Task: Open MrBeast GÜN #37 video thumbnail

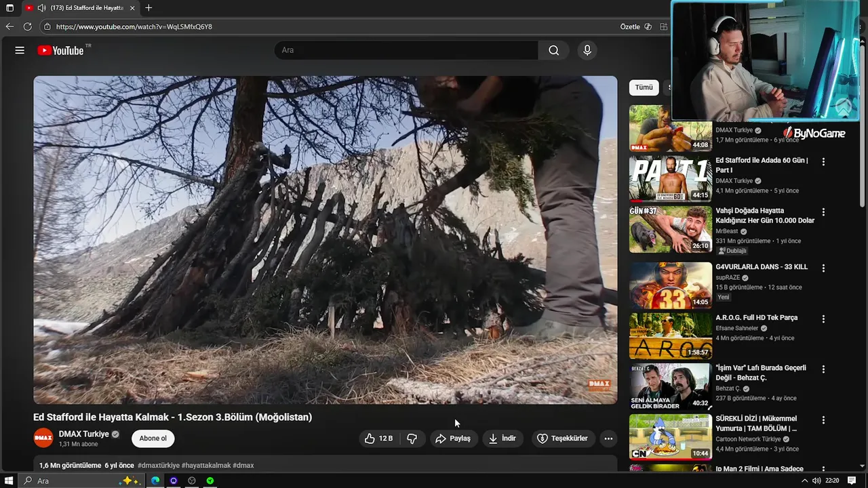Action: (671, 230)
